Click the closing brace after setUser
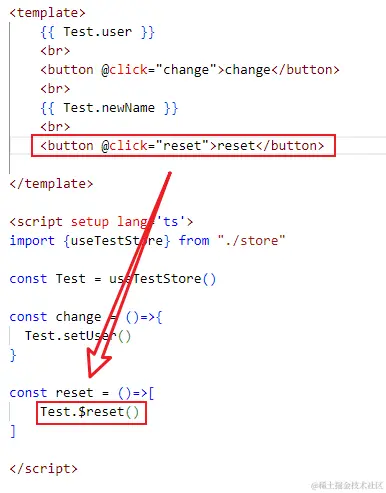 (13, 355)
